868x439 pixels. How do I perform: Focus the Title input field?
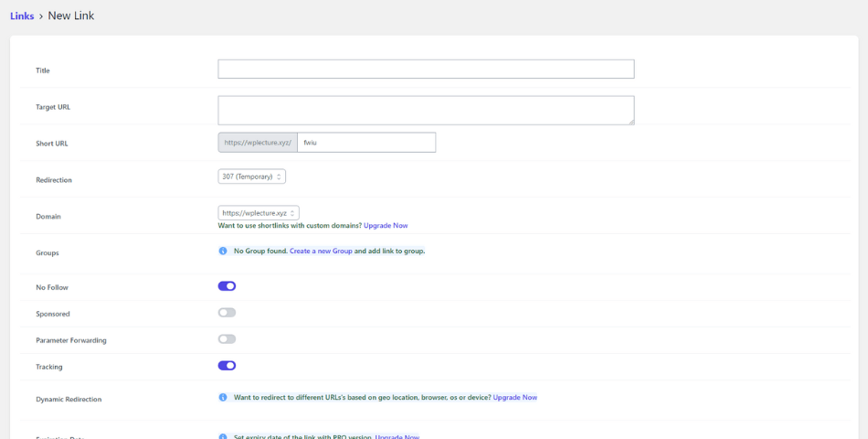pos(427,70)
